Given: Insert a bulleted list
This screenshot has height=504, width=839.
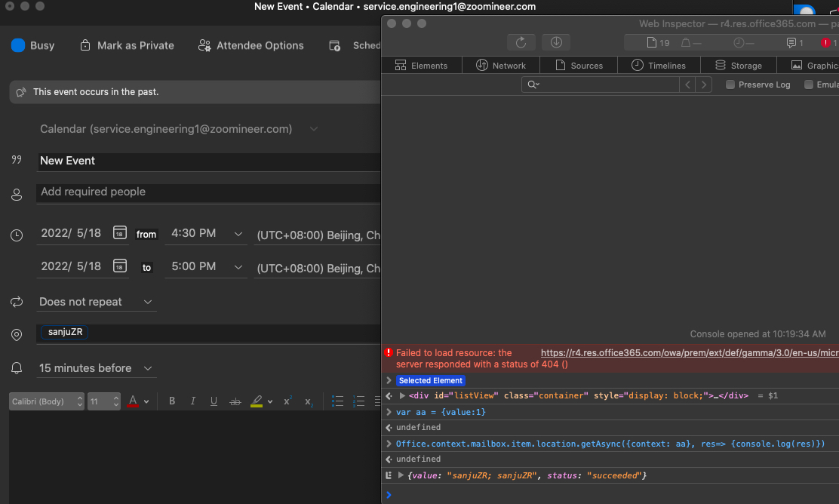Looking at the screenshot, I should tap(337, 401).
